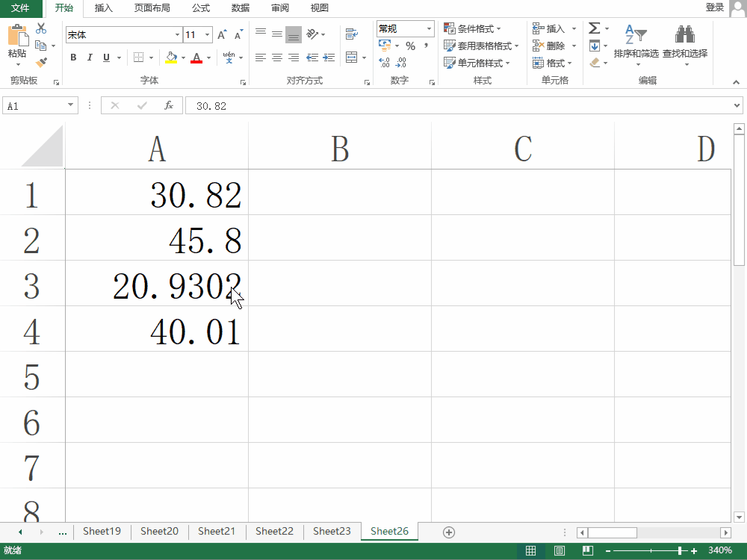Switch to the Sheet22 worksheet tab
747x560 pixels.
coord(274,532)
